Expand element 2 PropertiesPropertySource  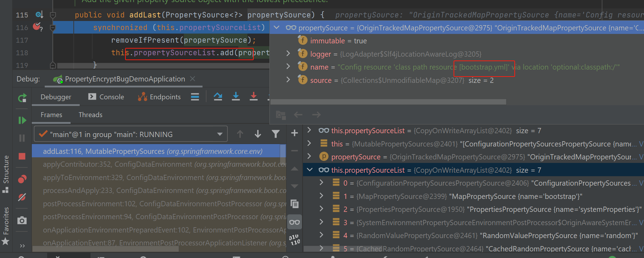point(321,209)
